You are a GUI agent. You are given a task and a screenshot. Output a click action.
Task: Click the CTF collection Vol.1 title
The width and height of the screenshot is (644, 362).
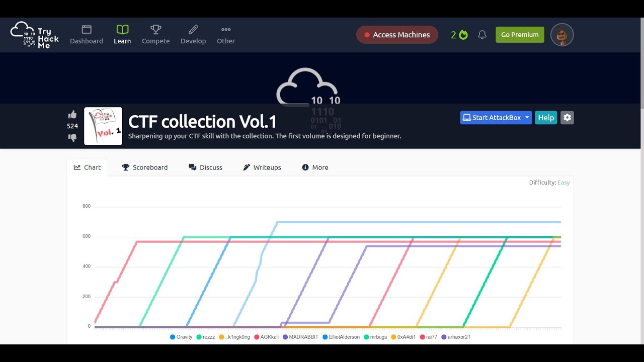(x=203, y=122)
